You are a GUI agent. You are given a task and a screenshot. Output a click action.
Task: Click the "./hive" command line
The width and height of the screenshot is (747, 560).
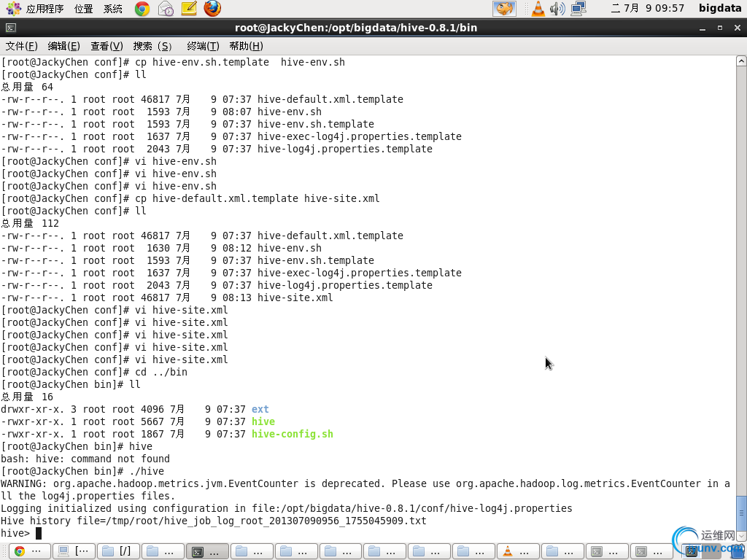tap(147, 472)
